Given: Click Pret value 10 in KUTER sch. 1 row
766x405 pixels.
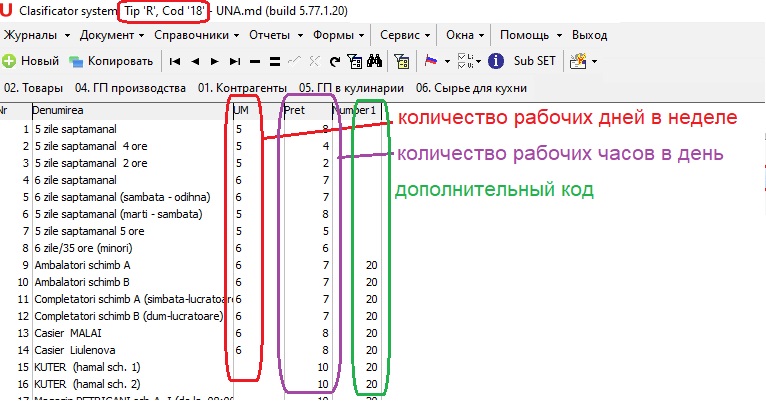Looking at the screenshot, I should (x=323, y=367).
